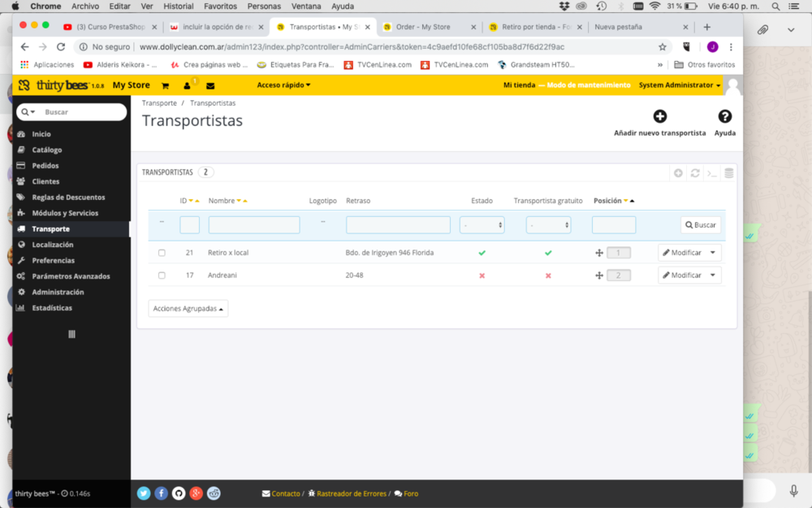Bookmark page with the star icon
The width and height of the screenshot is (812, 508).
[x=663, y=47]
